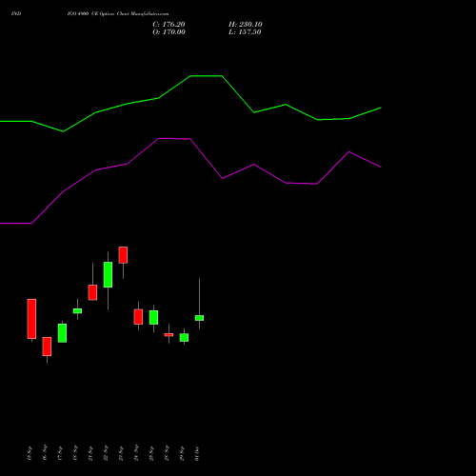The image size is (476, 476).
Task: Select the last green candle for 01 Oct
Action: (x=199, y=318)
